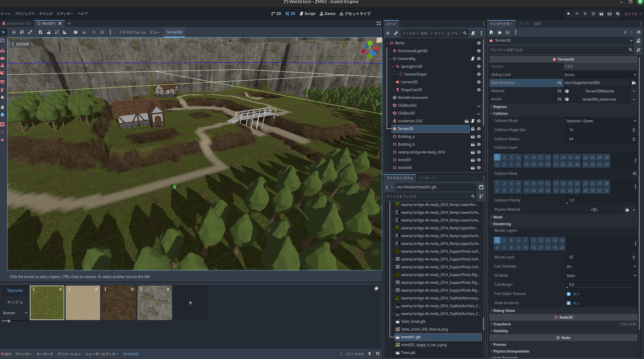Open the Collision Mode dropdown

pyautogui.click(x=601, y=121)
